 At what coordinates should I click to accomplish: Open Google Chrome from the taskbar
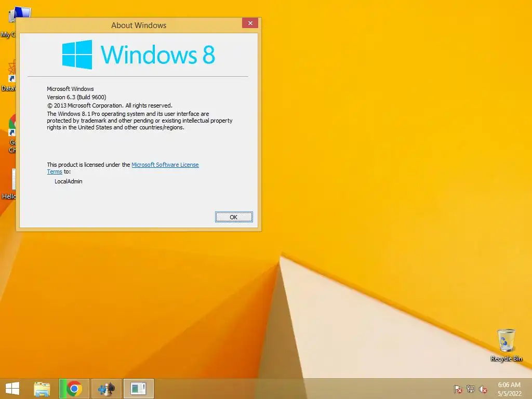(74, 389)
